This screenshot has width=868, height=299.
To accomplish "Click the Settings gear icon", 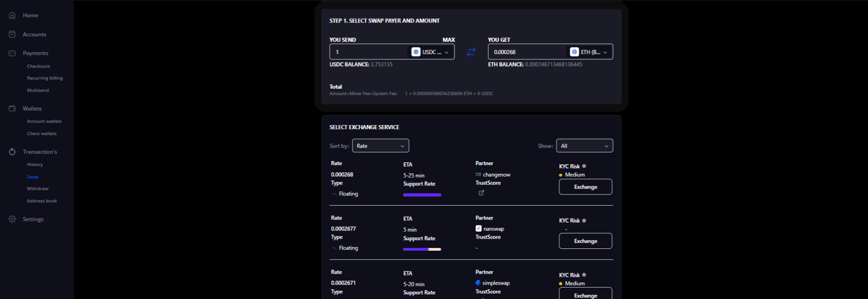I will [12, 219].
